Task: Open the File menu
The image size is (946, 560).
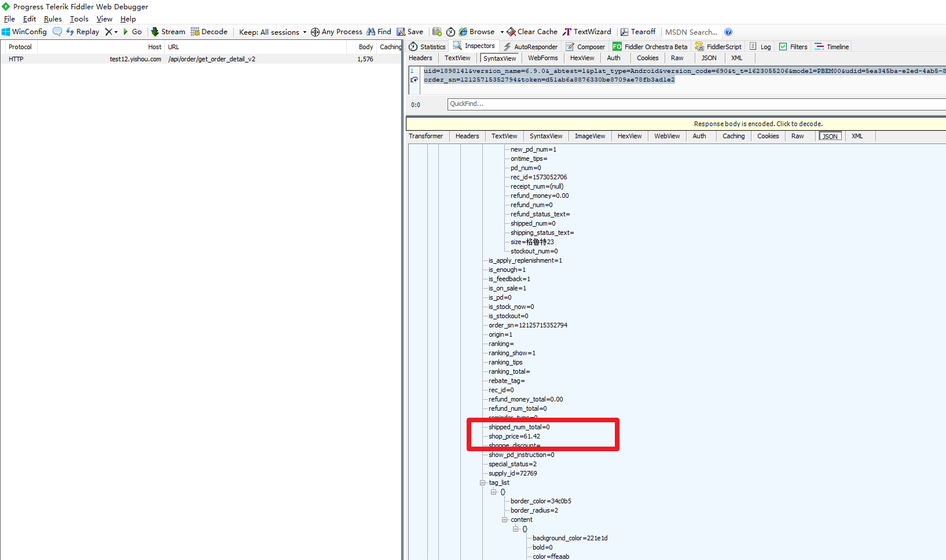Action: (x=9, y=19)
